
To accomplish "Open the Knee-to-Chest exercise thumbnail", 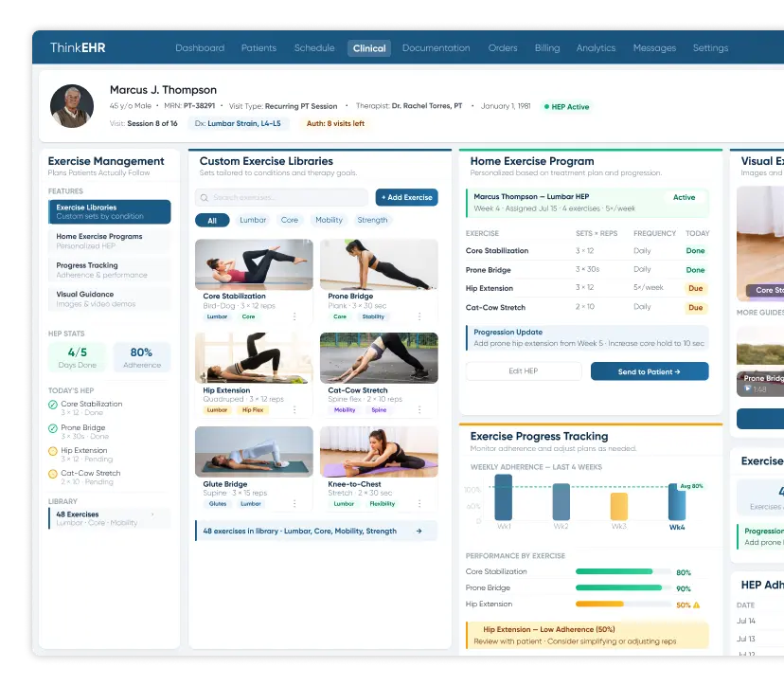I will point(379,452).
